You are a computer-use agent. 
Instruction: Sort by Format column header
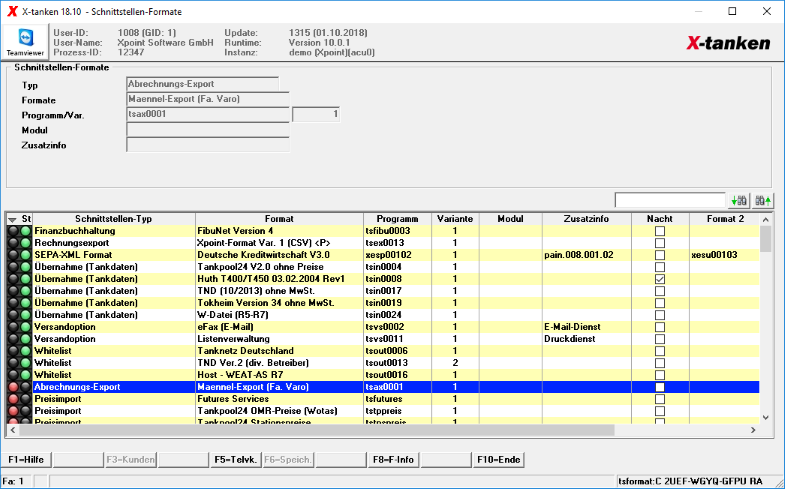279,219
